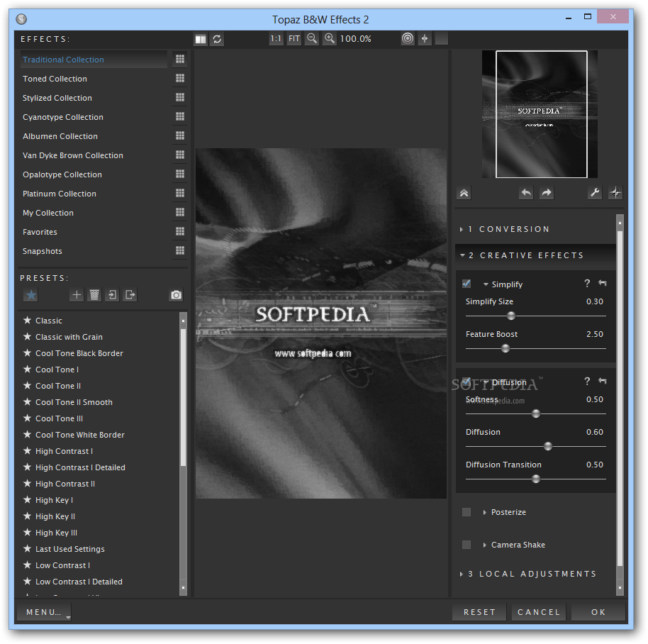Adjust the Simplify Size slider handle
648x644 pixels.
[x=511, y=316]
